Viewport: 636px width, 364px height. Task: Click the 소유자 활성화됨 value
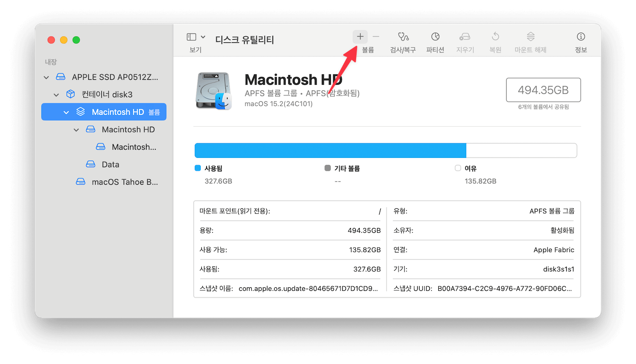click(562, 231)
